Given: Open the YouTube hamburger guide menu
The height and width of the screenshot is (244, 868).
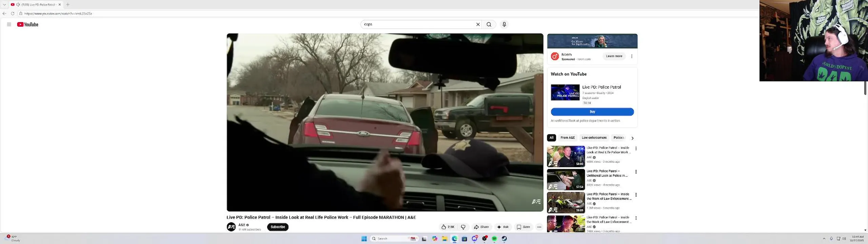Looking at the screenshot, I should click(9, 24).
